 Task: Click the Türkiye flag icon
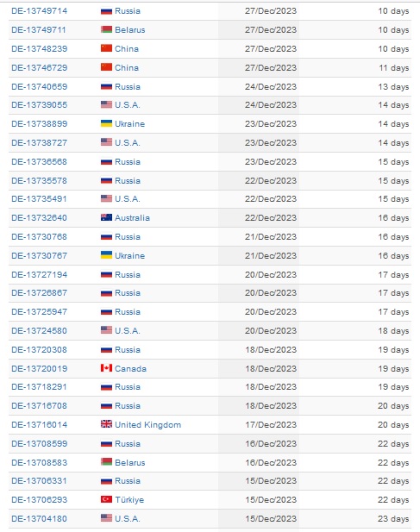pyautogui.click(x=106, y=499)
